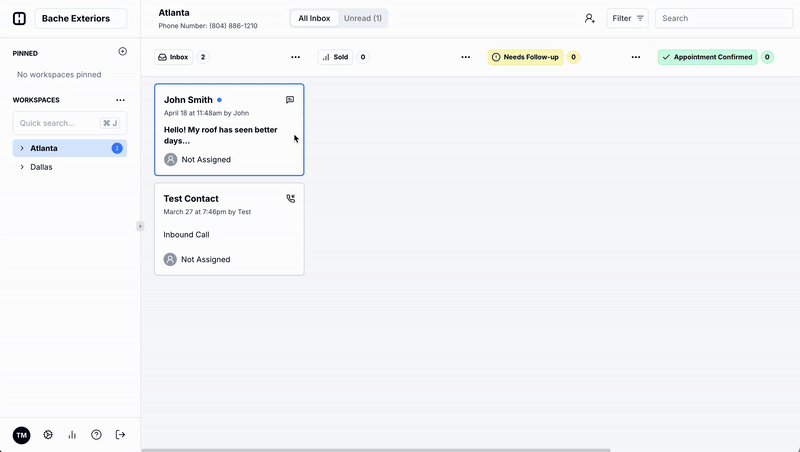This screenshot has height=452, width=800.
Task: Click the Search input field at top right
Action: point(724,18)
